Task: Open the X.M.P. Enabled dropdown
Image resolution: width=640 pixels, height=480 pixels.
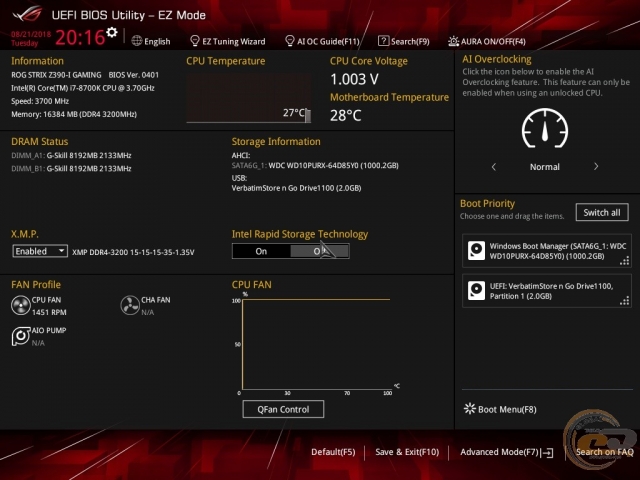Action: point(40,251)
